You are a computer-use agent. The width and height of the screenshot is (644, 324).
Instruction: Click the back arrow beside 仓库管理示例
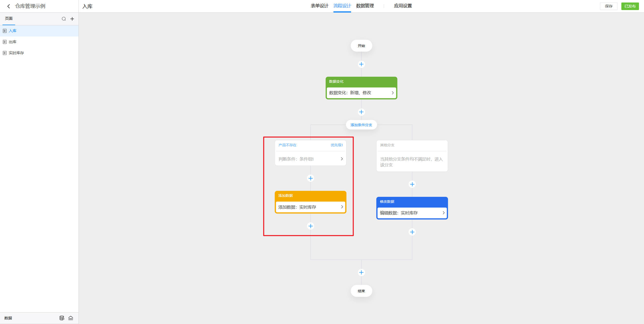9,6
